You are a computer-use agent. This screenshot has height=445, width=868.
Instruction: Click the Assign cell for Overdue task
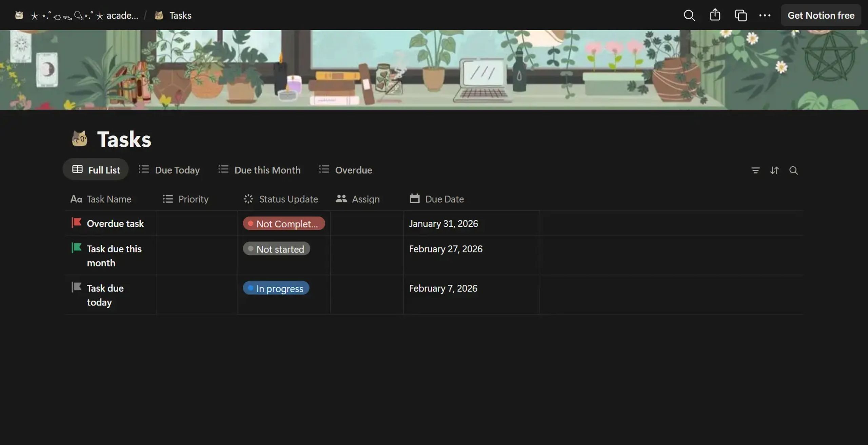click(367, 223)
